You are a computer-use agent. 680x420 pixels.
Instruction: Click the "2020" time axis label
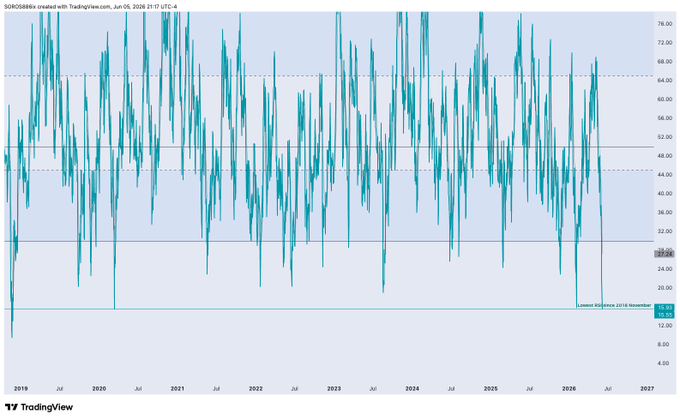tap(99, 389)
